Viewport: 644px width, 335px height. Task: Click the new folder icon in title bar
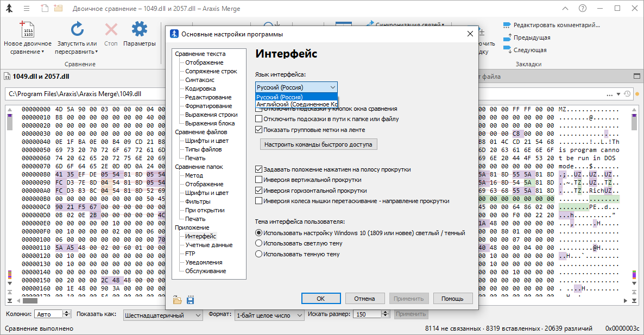(58, 8)
